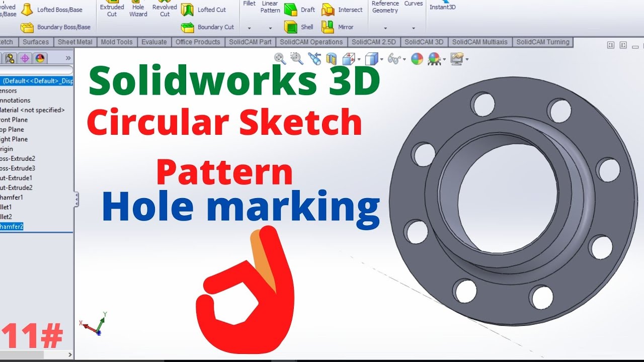
Task: Switch to the SolidCAM Turning tab
Action: coord(543,42)
